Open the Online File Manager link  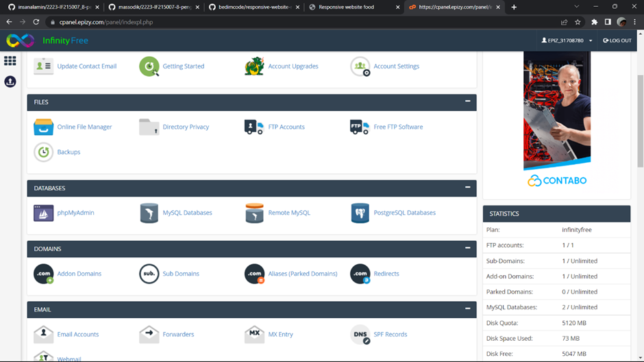tap(84, 127)
